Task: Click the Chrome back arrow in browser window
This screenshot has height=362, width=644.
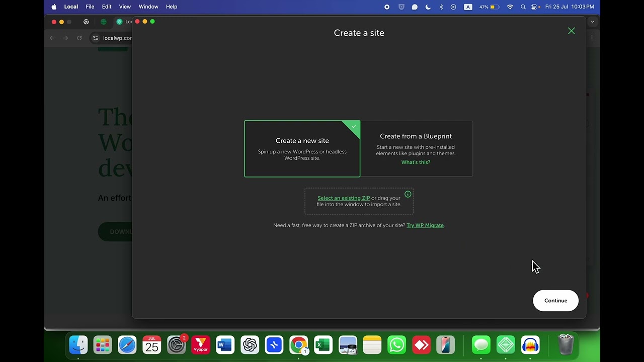Action: pyautogui.click(x=52, y=38)
